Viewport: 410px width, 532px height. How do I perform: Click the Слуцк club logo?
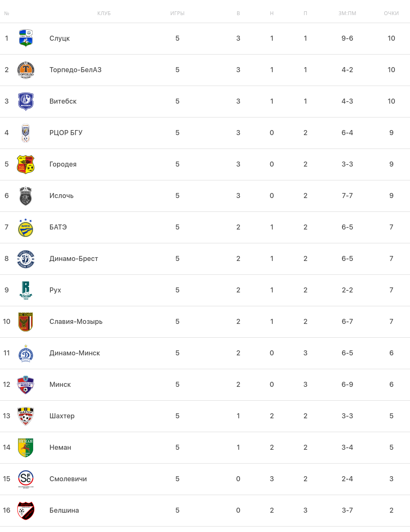(x=26, y=38)
